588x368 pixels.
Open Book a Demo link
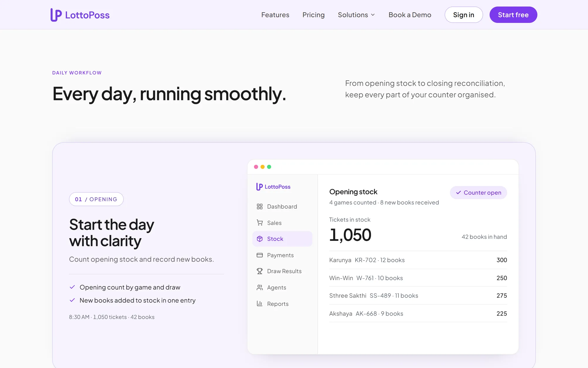[410, 15]
